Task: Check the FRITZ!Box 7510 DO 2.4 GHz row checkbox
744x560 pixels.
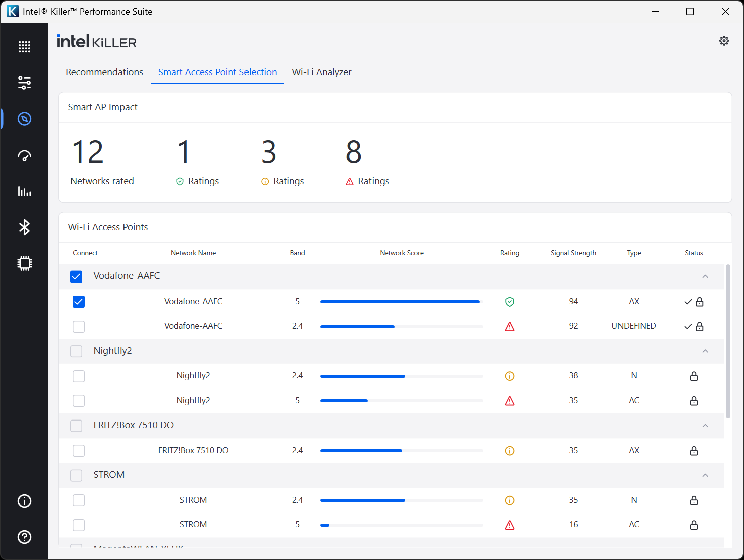Action: (79, 451)
